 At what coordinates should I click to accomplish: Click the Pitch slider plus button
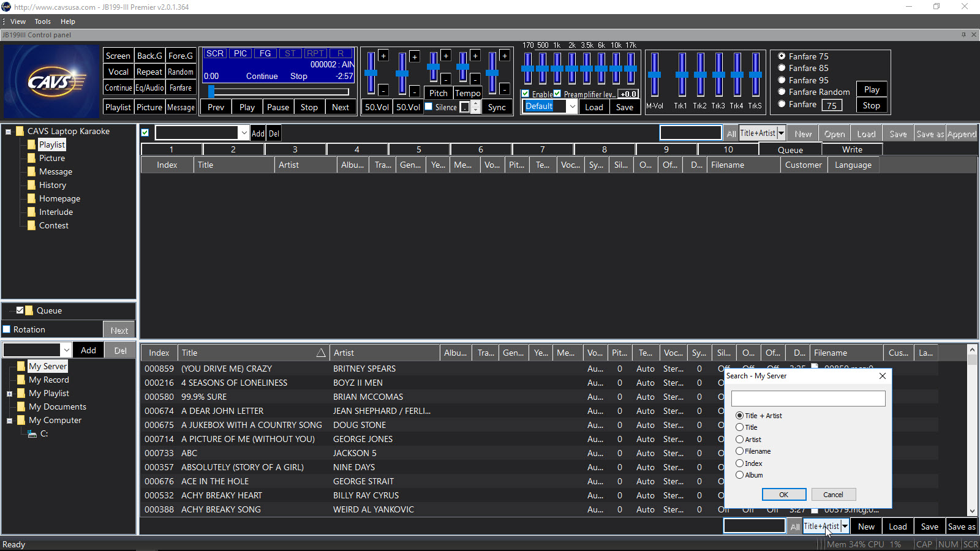point(446,56)
